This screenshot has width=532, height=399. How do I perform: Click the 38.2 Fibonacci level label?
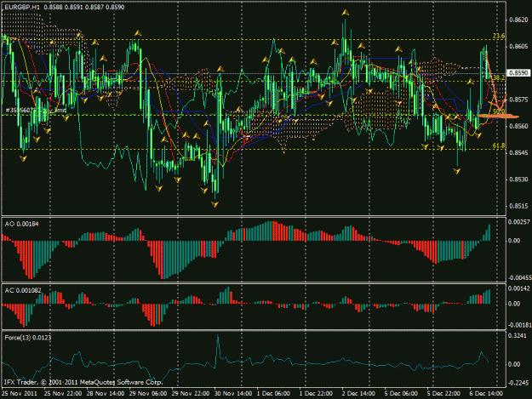click(x=499, y=77)
